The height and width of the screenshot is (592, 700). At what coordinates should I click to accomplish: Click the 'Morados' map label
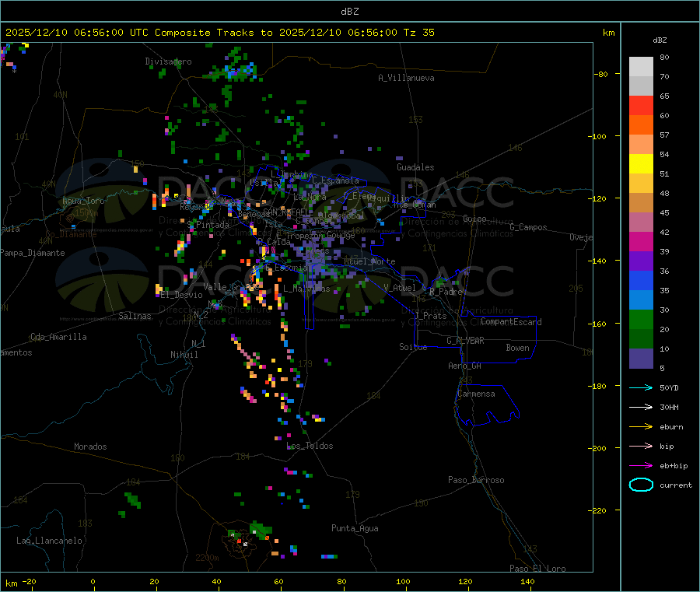pos(90,447)
